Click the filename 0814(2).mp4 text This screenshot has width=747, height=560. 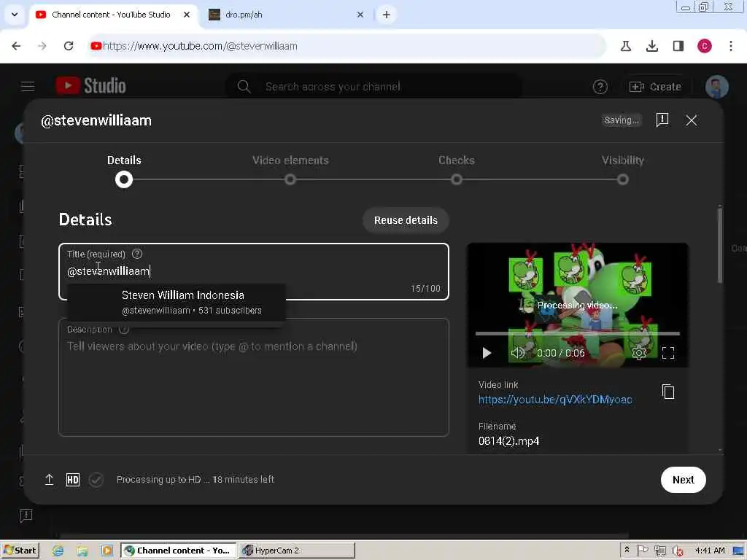[508, 441]
